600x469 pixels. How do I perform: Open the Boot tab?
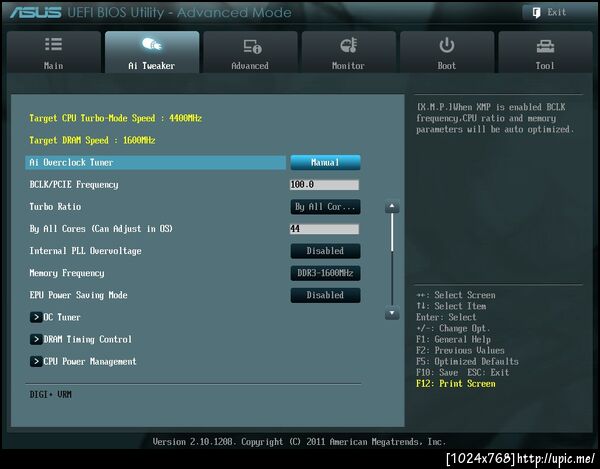(447, 52)
